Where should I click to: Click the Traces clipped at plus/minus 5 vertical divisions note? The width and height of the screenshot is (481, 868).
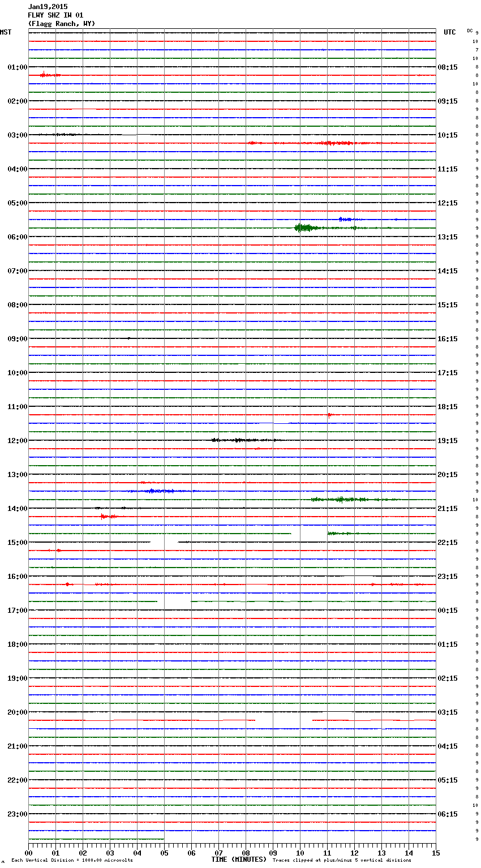click(x=342, y=861)
